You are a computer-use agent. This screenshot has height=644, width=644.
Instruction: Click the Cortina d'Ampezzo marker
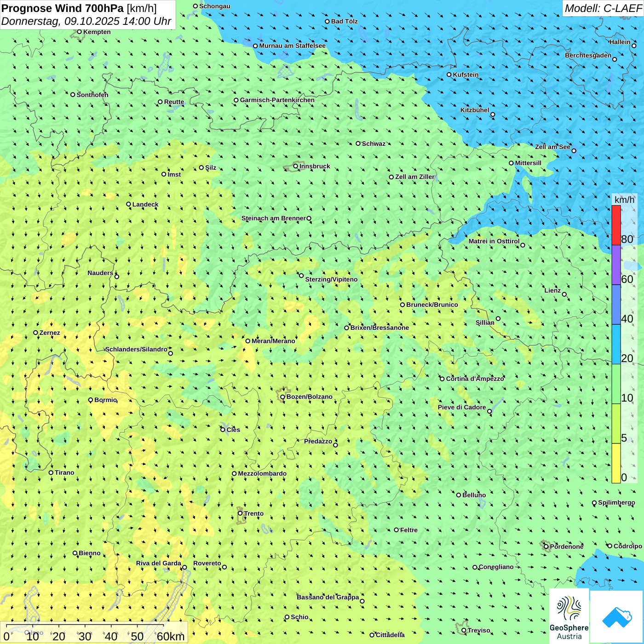[x=442, y=379]
